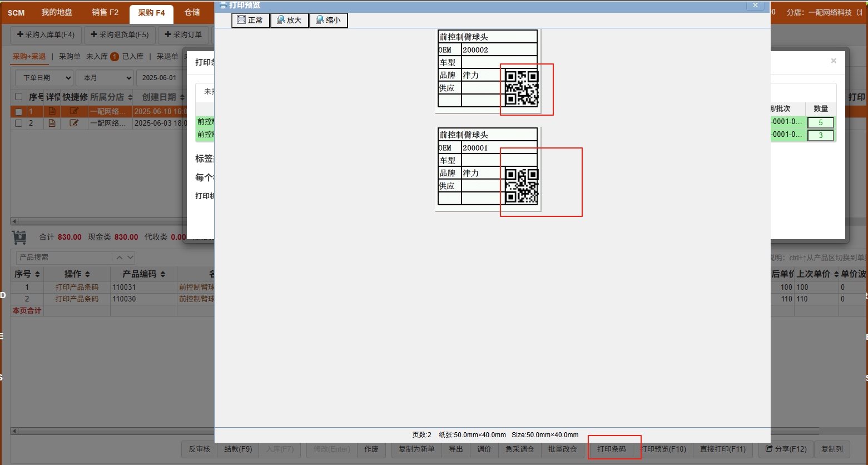The image size is (868, 465).
Task: Open the detail document icon for order row 2
Action: pyautogui.click(x=52, y=123)
